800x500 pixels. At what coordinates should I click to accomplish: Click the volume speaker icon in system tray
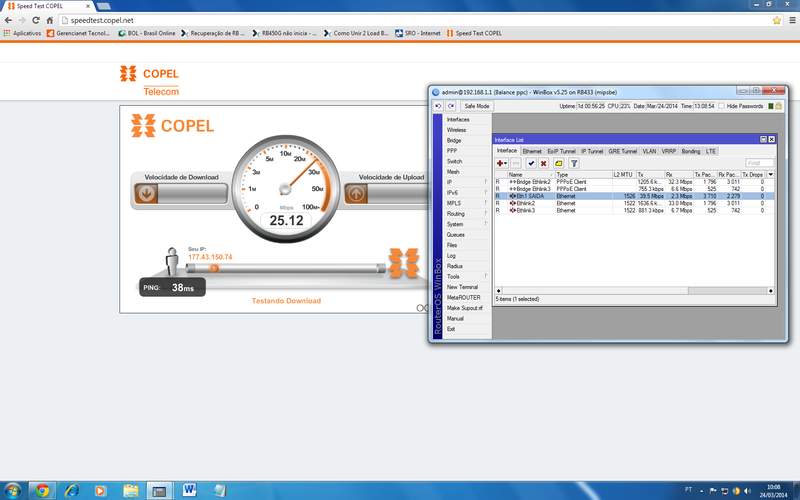pyautogui.click(x=747, y=491)
